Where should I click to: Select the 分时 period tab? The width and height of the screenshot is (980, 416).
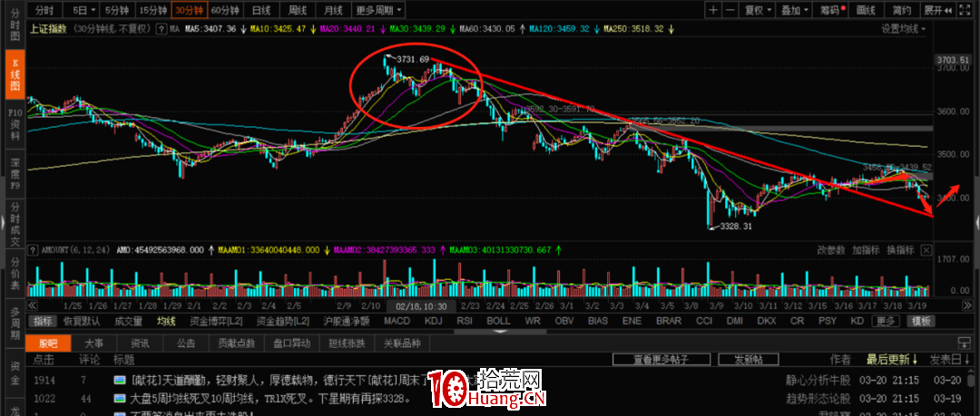(x=44, y=10)
